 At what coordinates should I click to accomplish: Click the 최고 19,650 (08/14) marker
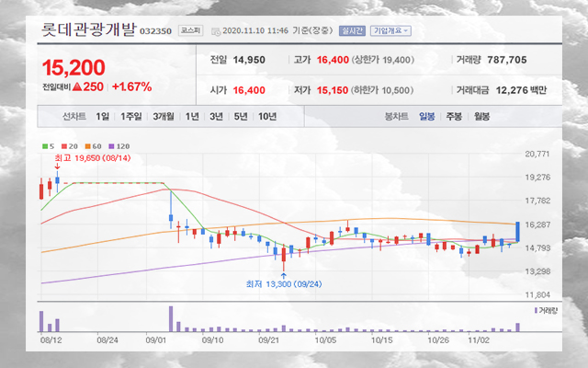93,158
